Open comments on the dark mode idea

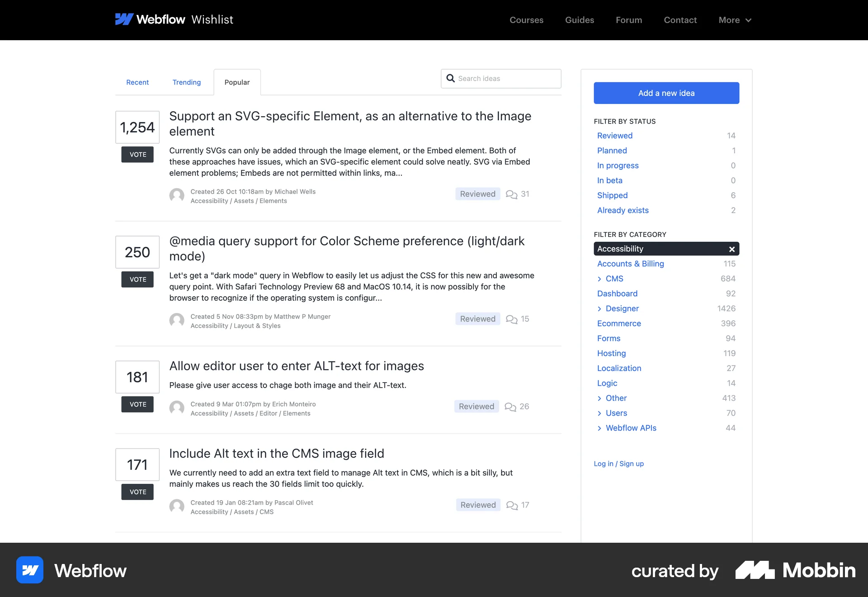coord(517,319)
